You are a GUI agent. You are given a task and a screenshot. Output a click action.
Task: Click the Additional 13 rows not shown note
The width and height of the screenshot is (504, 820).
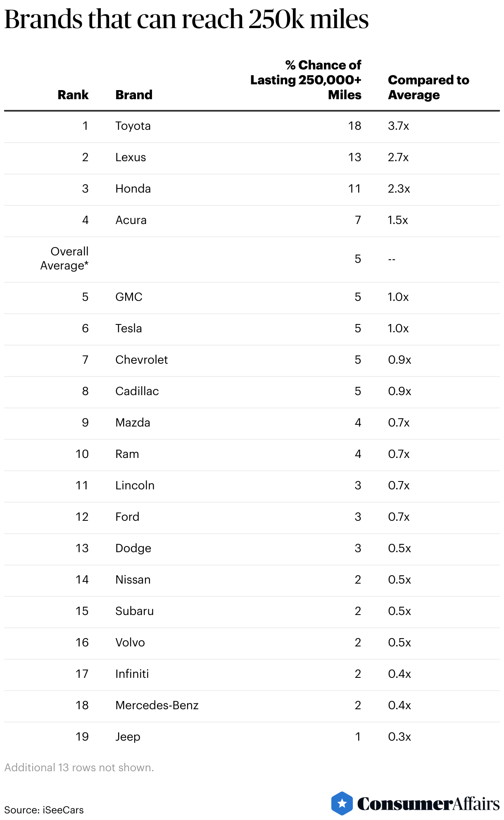click(79, 768)
